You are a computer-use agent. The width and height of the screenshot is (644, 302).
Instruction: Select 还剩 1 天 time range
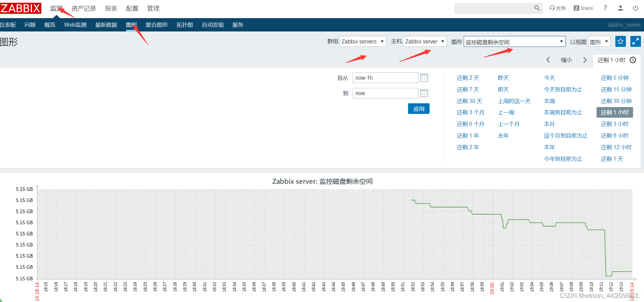pos(612,159)
